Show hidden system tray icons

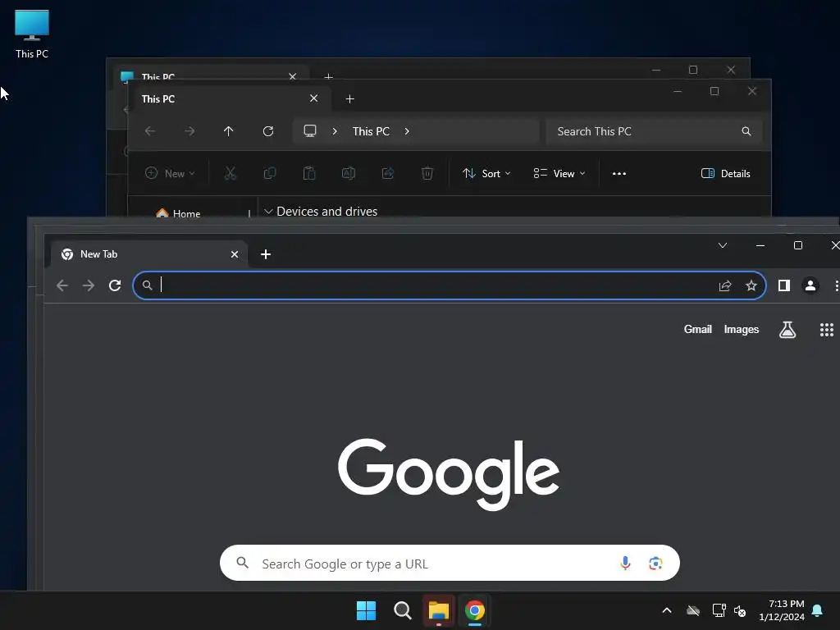[667, 610]
